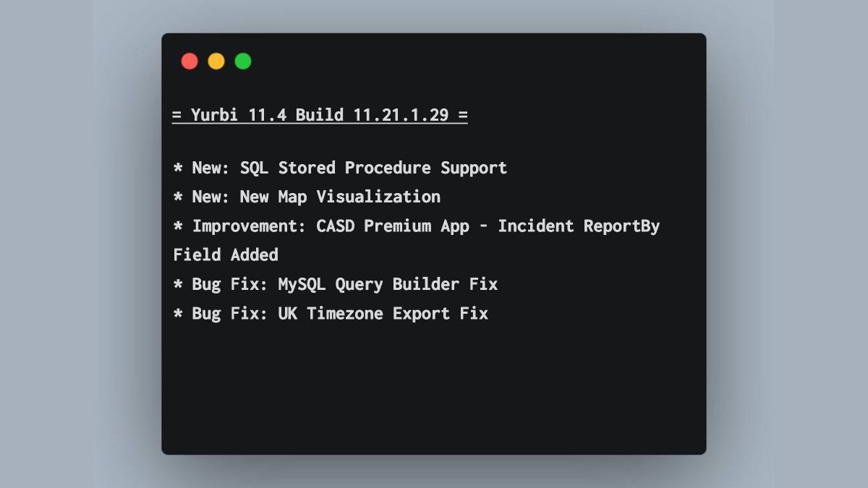This screenshot has width=868, height=488.
Task: Click the UK Timezone Export Fix line
Action: coord(331,314)
